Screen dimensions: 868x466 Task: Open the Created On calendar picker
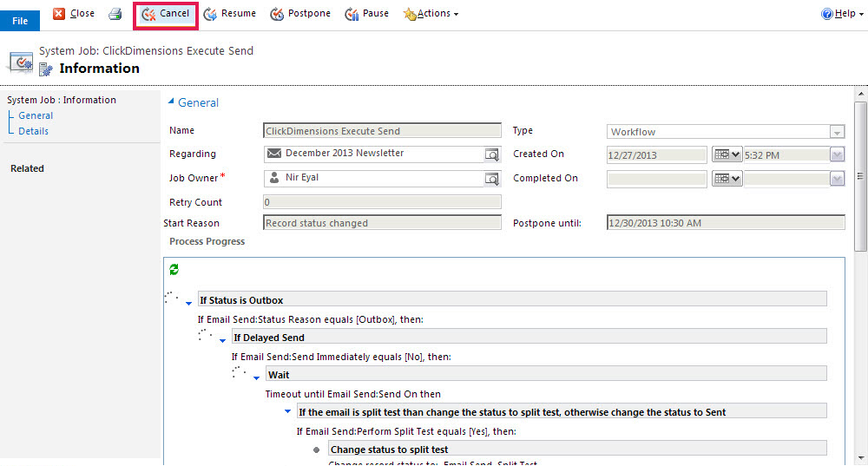click(727, 154)
